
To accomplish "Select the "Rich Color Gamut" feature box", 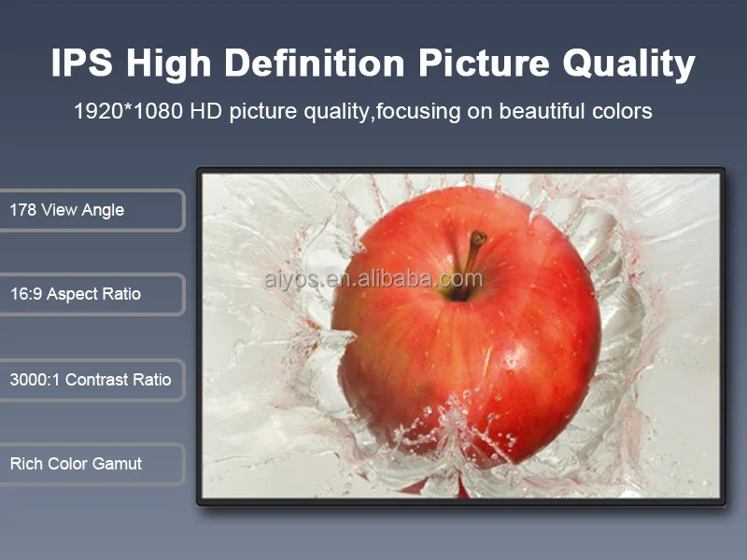I will (x=92, y=464).
